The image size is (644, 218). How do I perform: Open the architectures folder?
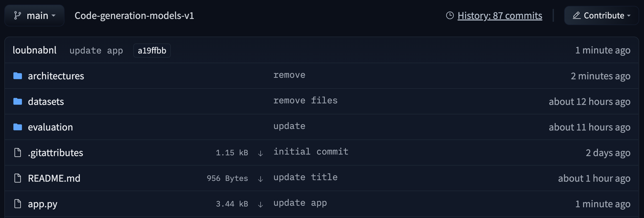(56, 76)
